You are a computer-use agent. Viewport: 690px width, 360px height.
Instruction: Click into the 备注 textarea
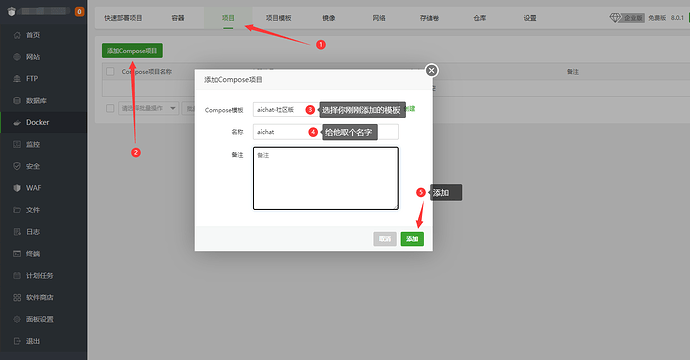click(326, 178)
